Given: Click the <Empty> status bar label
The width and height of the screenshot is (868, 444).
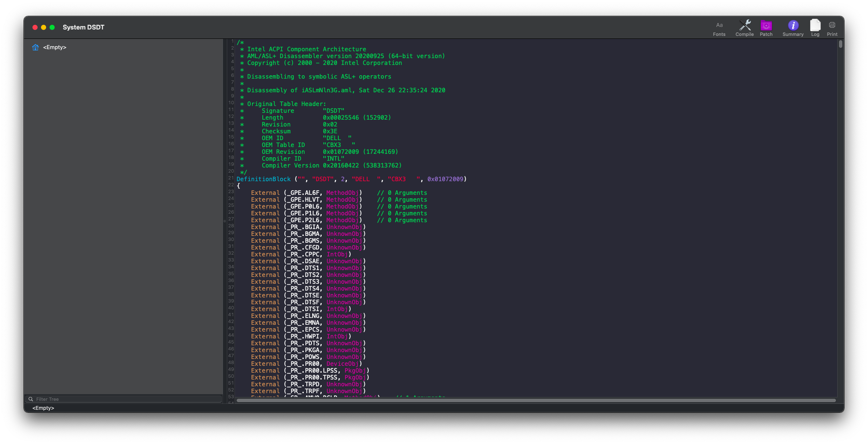Looking at the screenshot, I should point(43,408).
